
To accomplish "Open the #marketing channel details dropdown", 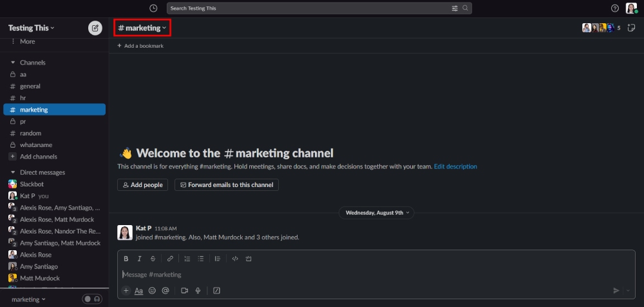I will [142, 28].
